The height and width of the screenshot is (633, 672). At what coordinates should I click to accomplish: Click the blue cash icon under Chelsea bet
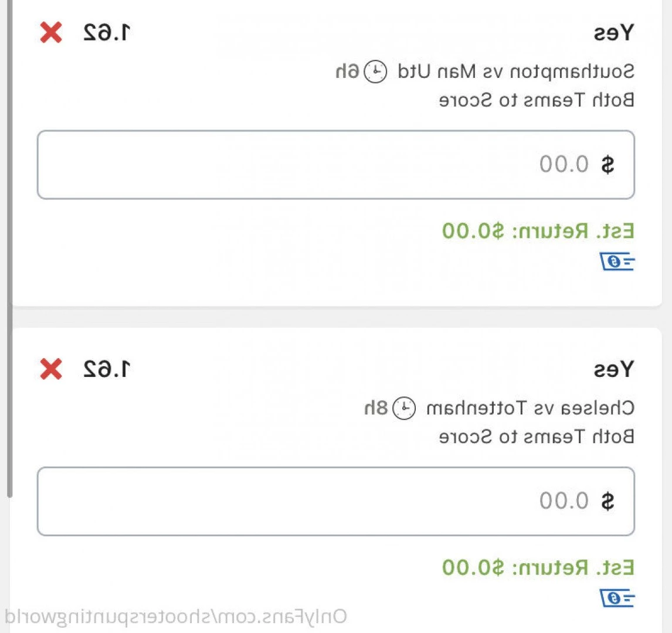(x=617, y=598)
